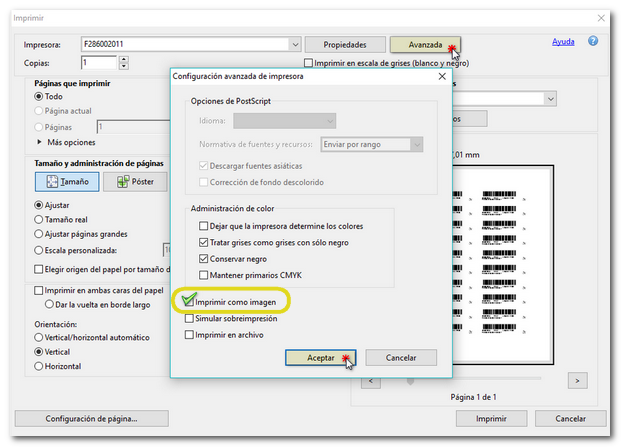This screenshot has height=447, width=621.
Task: Enable Imprimir como imagen checkbox
Action: 190,299
